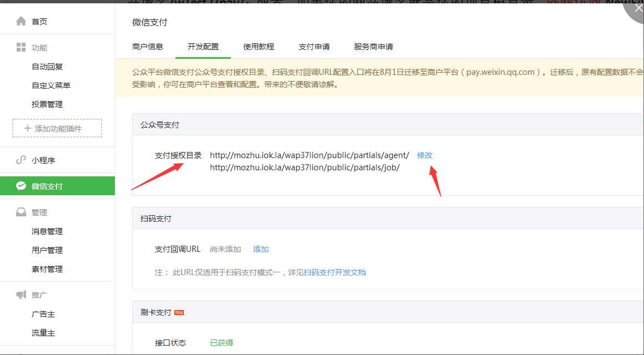Switch to the 开发配置 tab
The image size is (644, 355).
pos(203,47)
